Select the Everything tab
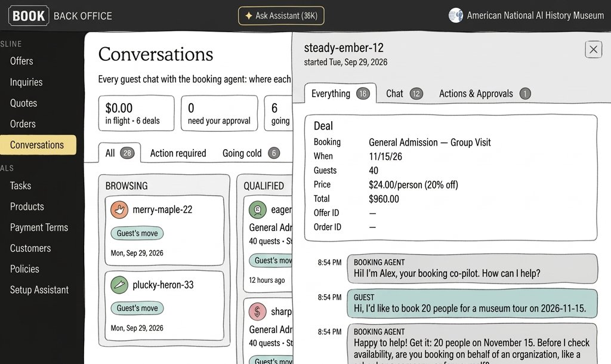The image size is (611, 364). click(x=340, y=94)
